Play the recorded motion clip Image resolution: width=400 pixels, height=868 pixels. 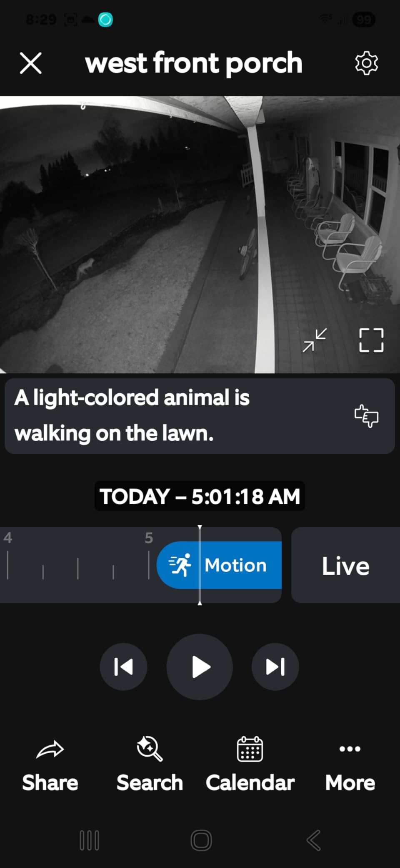coord(200,667)
